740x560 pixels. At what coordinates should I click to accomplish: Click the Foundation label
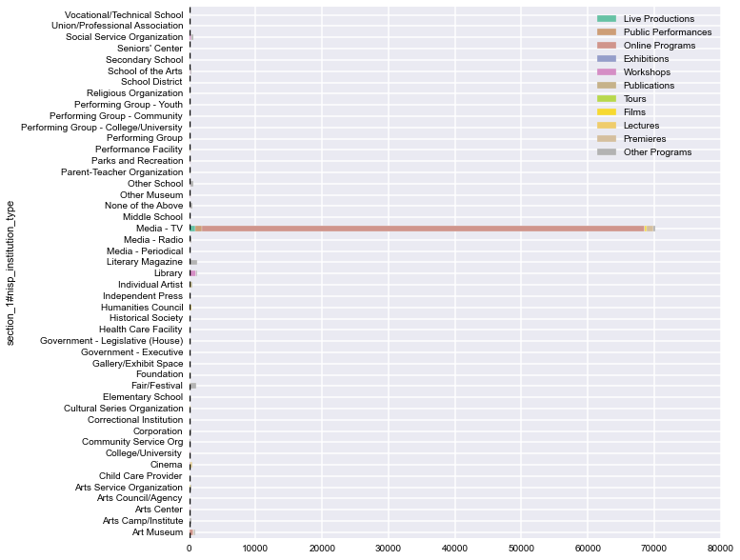(159, 374)
